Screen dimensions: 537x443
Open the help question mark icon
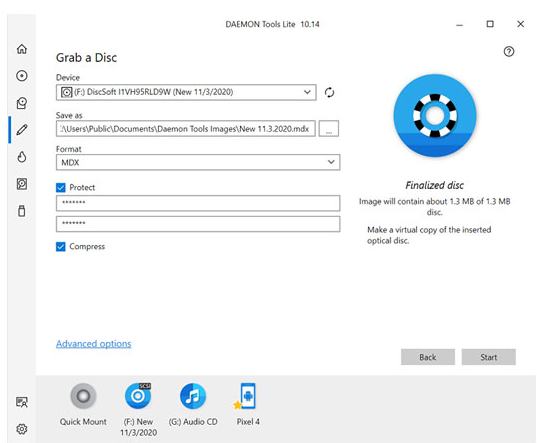point(509,51)
